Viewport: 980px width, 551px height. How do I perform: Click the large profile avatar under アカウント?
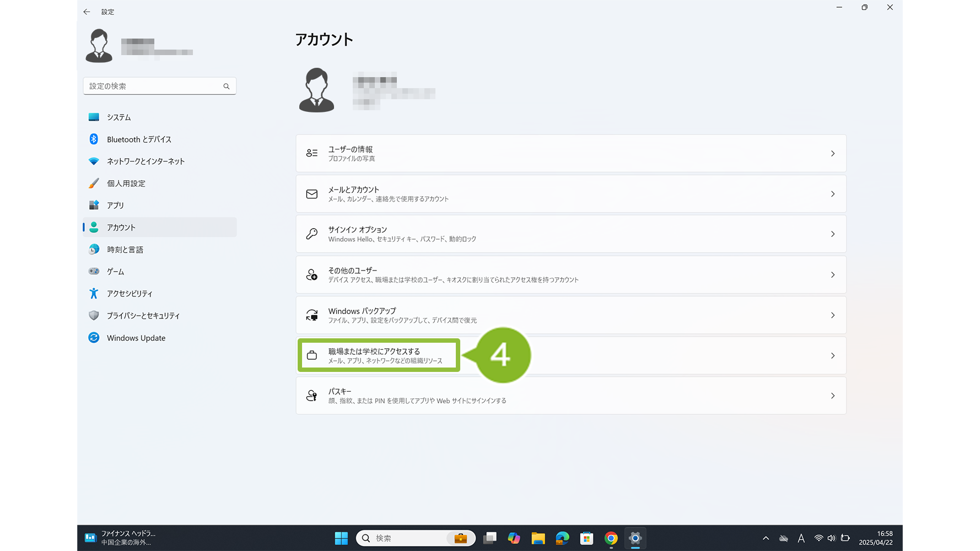point(316,90)
